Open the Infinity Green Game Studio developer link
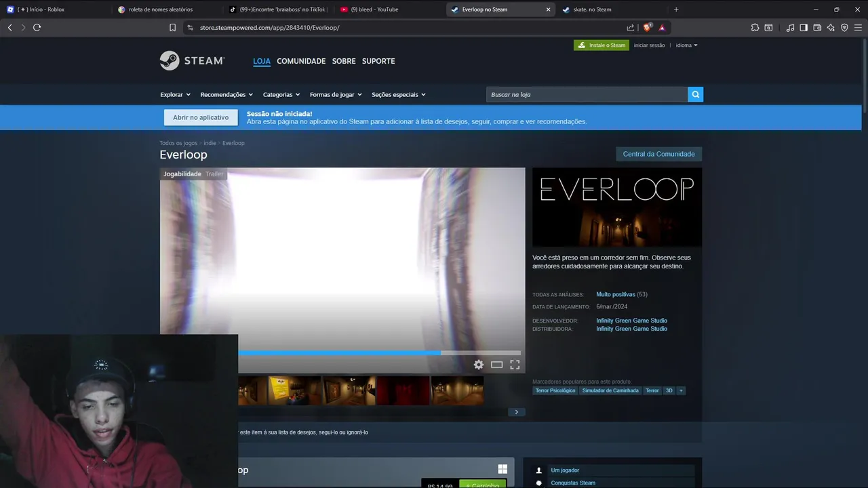 (632, 321)
